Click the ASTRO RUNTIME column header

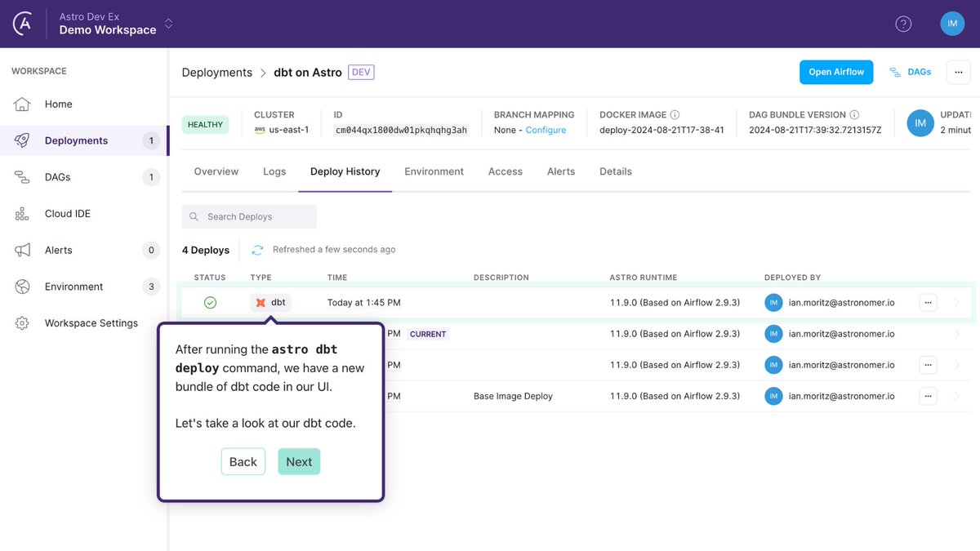(644, 278)
